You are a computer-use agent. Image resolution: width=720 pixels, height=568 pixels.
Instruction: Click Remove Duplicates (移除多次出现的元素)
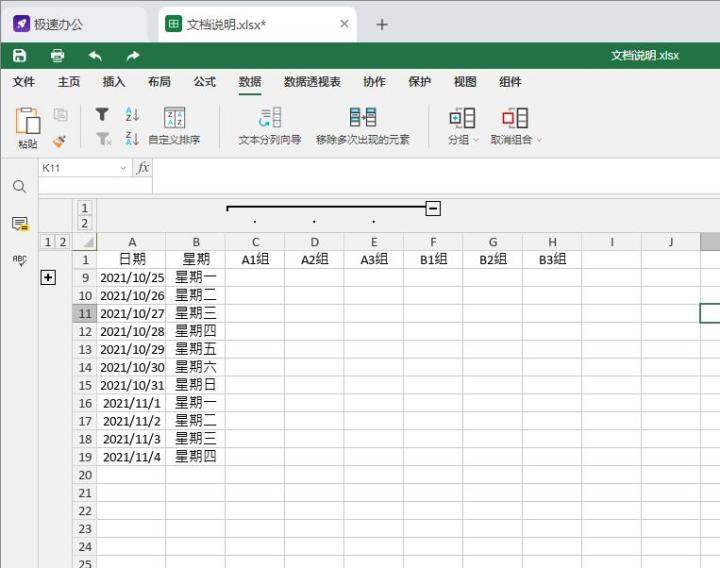(x=363, y=126)
